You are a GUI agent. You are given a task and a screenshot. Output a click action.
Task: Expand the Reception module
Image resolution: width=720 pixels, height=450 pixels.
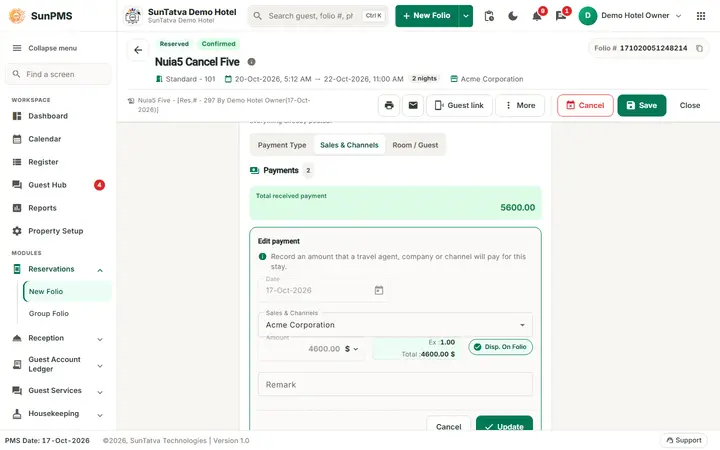58,338
